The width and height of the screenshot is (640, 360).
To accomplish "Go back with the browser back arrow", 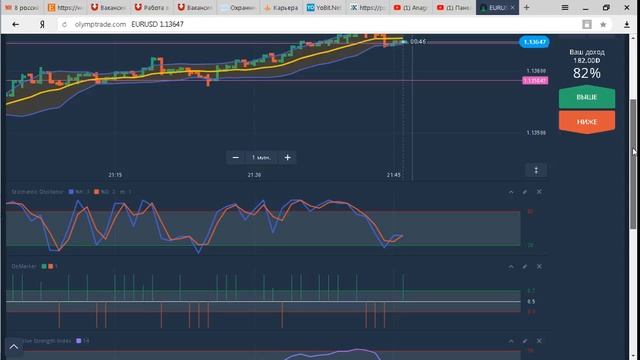I will coord(16,24).
